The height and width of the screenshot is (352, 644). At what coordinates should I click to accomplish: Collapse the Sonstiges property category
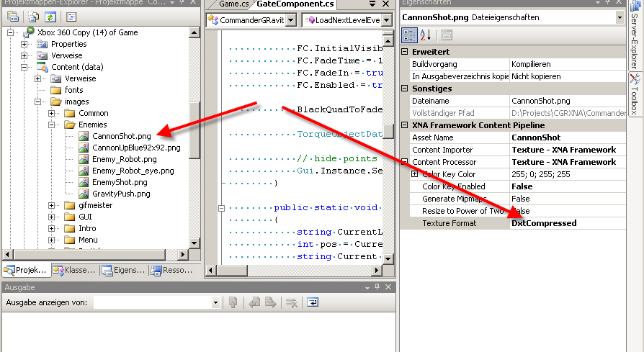click(405, 89)
